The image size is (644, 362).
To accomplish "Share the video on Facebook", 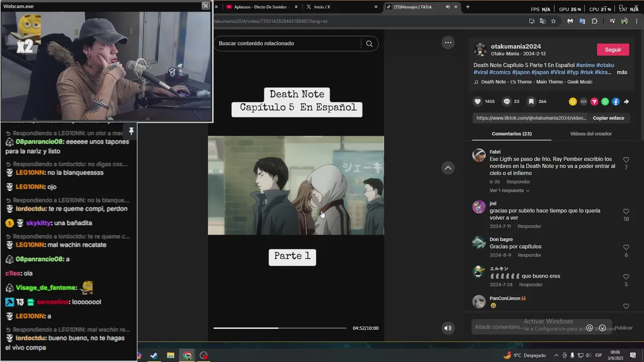I will point(616,102).
